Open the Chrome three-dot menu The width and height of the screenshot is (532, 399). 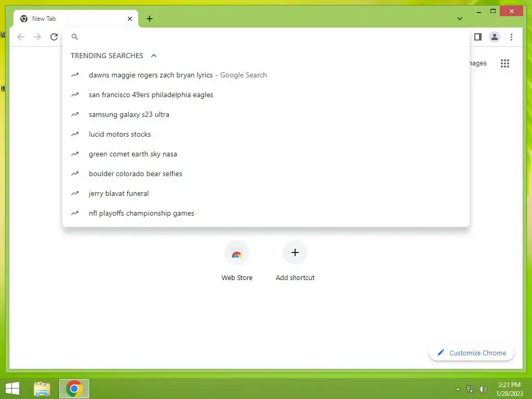point(511,37)
